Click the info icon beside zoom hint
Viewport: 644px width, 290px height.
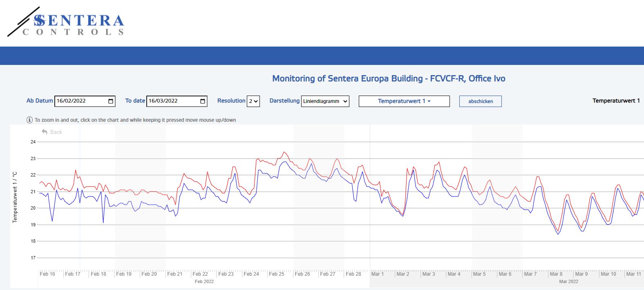click(29, 120)
